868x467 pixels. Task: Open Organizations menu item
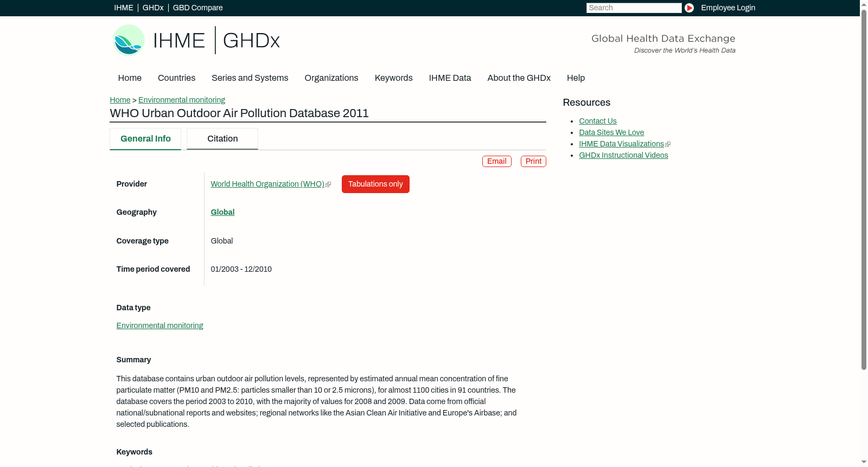click(x=331, y=78)
